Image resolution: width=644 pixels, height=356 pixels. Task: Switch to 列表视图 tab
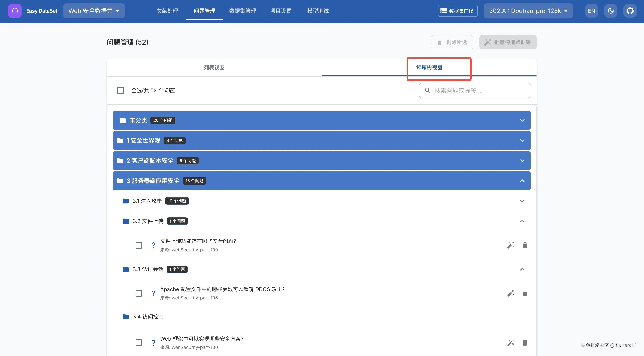click(x=214, y=68)
